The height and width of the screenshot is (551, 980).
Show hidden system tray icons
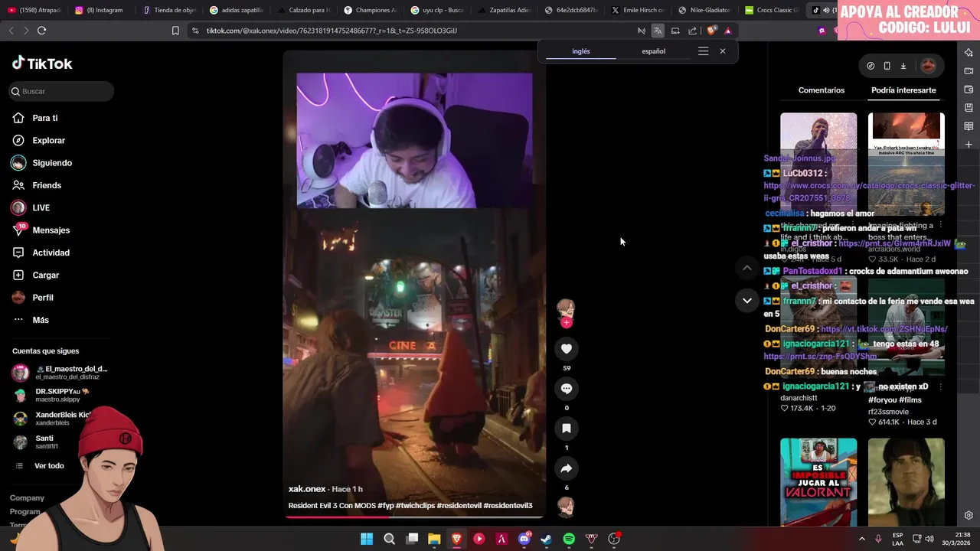click(x=861, y=539)
